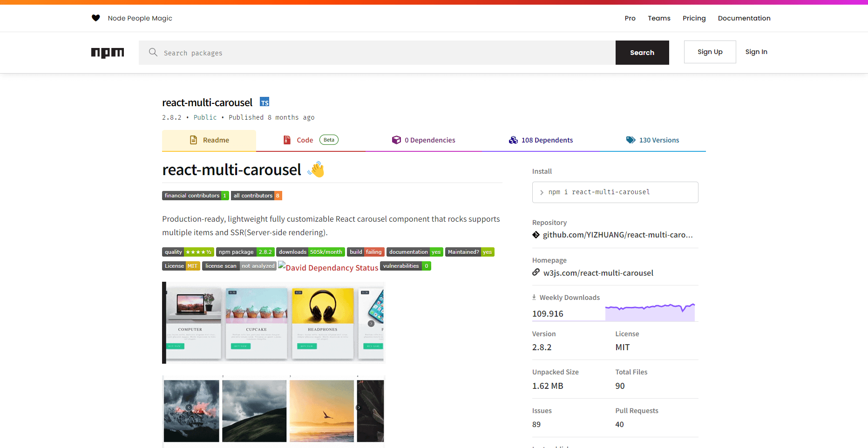868x448 pixels.
Task: Open the Documentation link
Action: coord(744,18)
